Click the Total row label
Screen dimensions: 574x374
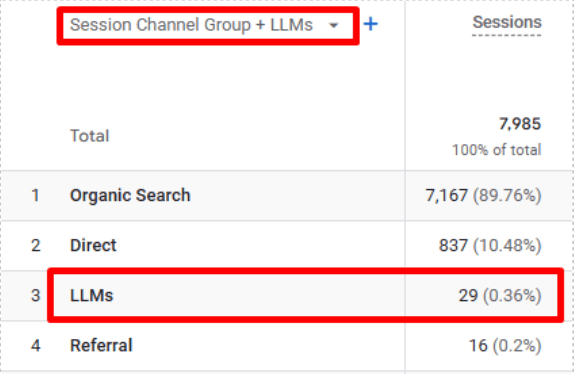pos(90,136)
